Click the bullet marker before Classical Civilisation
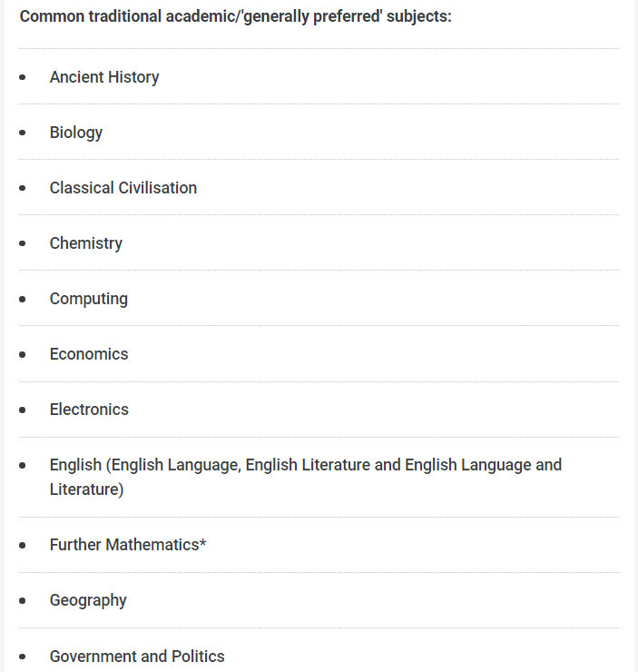Viewport: 638px width, 672px height. coord(23,189)
